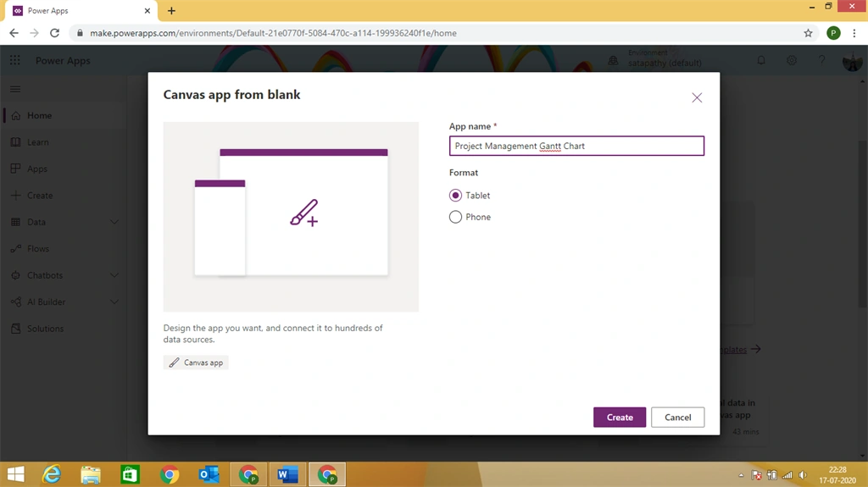868x487 pixels.
Task: Open the notifications bell icon
Action: tap(761, 60)
